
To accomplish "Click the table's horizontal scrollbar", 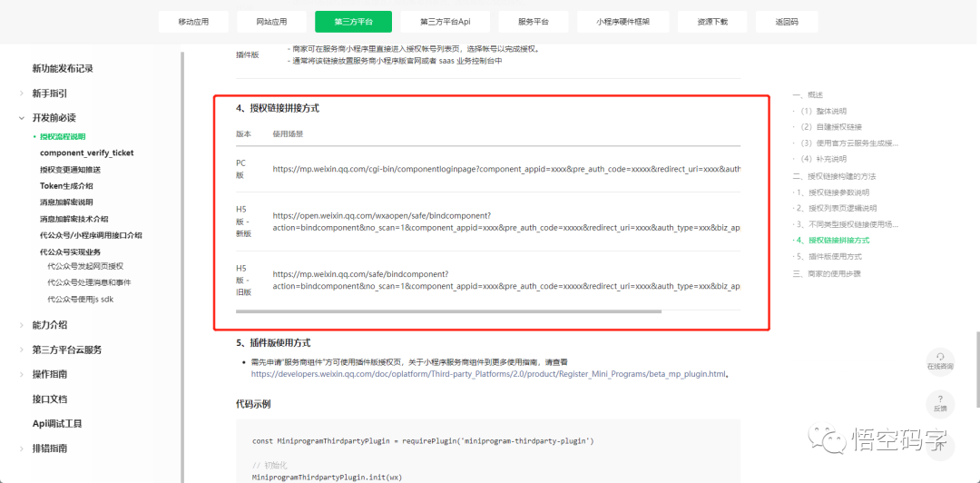I will coord(448,310).
